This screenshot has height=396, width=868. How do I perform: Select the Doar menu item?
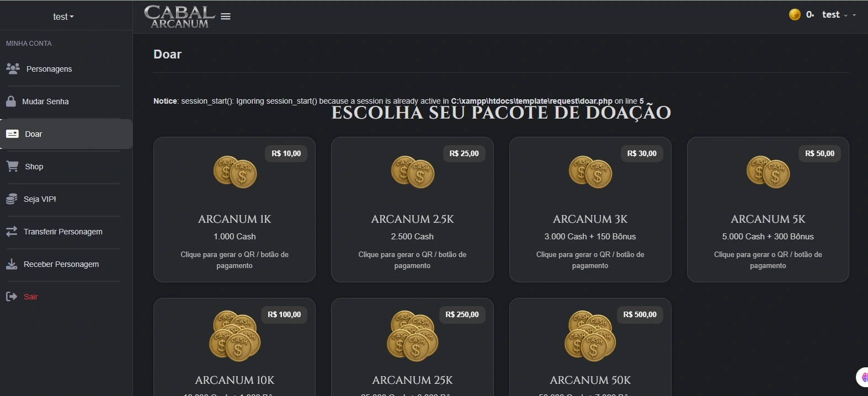(x=66, y=134)
